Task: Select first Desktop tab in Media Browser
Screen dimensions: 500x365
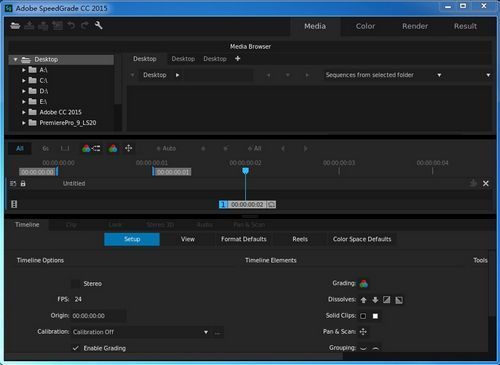Action: click(x=145, y=59)
